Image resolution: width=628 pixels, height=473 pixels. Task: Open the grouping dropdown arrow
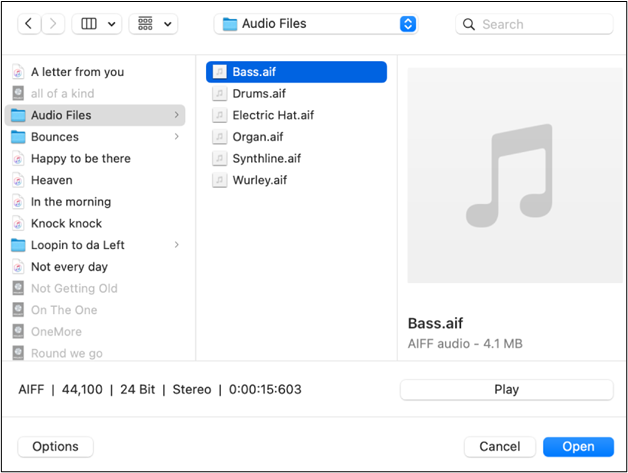coord(167,24)
